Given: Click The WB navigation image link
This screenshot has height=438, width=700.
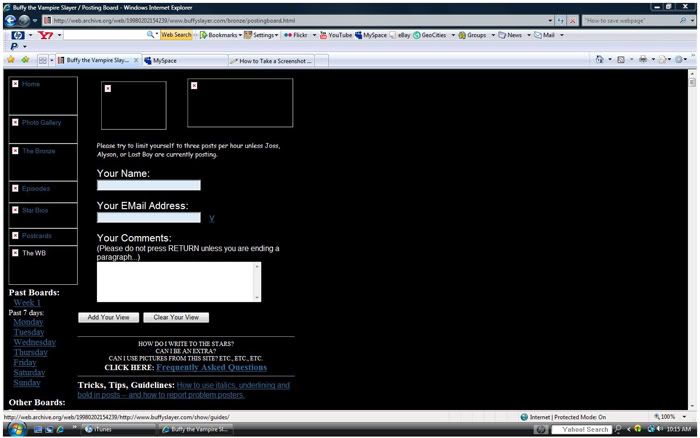Looking at the screenshot, I should [43, 265].
